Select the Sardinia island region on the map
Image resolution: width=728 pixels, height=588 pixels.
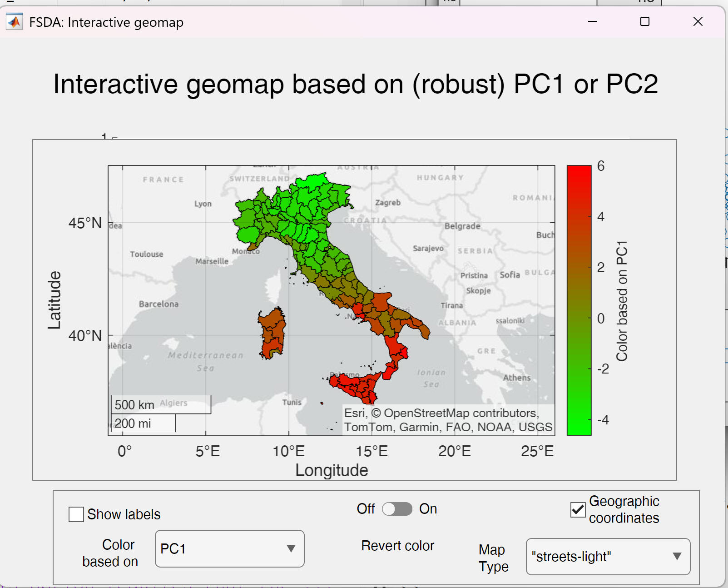[x=272, y=334]
